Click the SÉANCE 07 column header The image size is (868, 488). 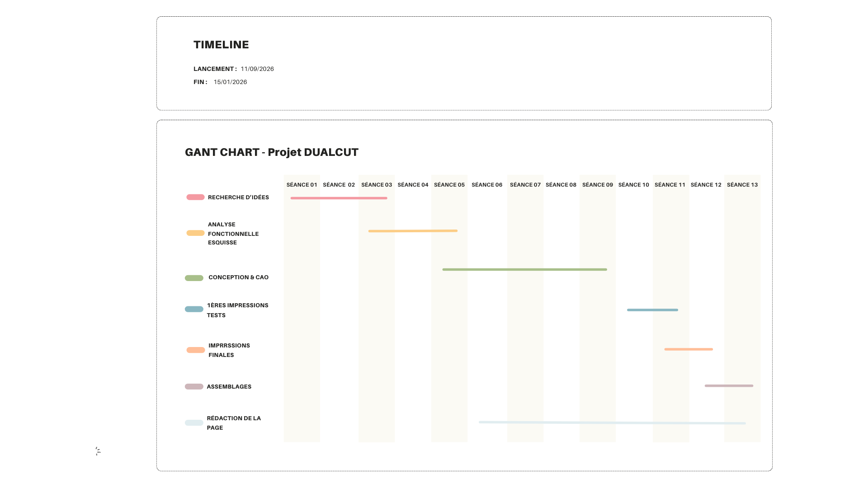[525, 185]
